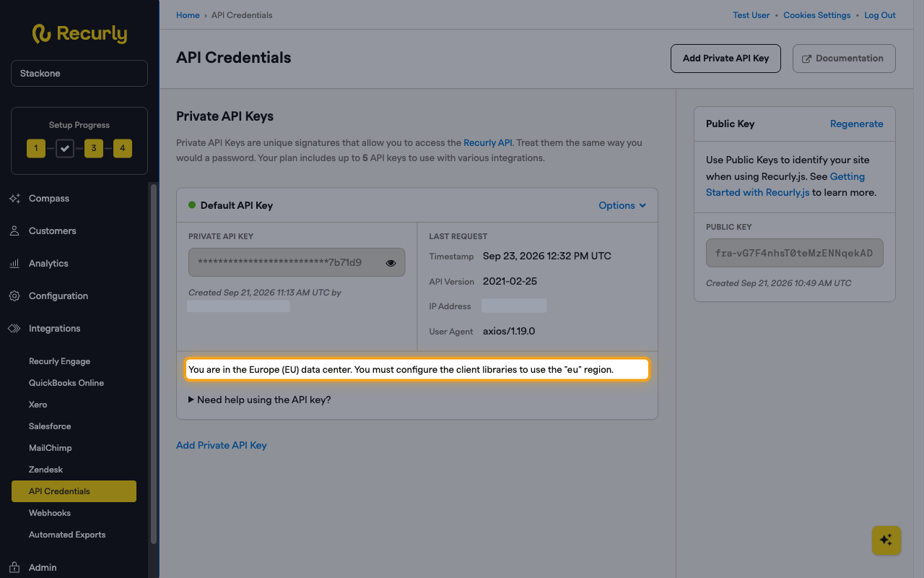924x578 pixels.
Task: Click the Europe (EU) data center notice
Action: [x=417, y=369]
